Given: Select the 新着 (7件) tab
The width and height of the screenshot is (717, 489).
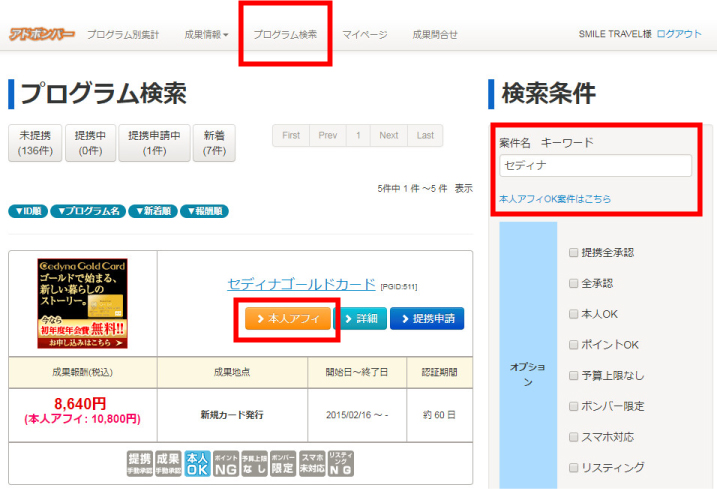Looking at the screenshot, I should 214,143.
